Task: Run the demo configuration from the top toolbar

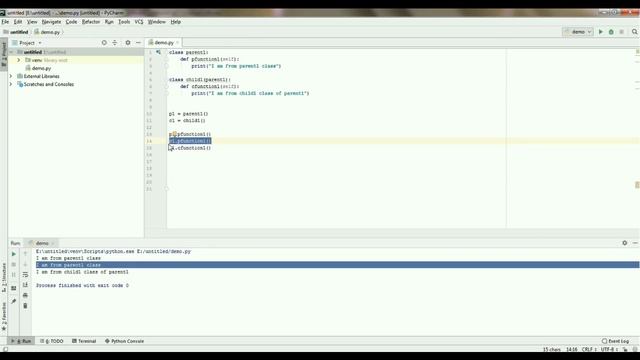Action: click(600, 32)
